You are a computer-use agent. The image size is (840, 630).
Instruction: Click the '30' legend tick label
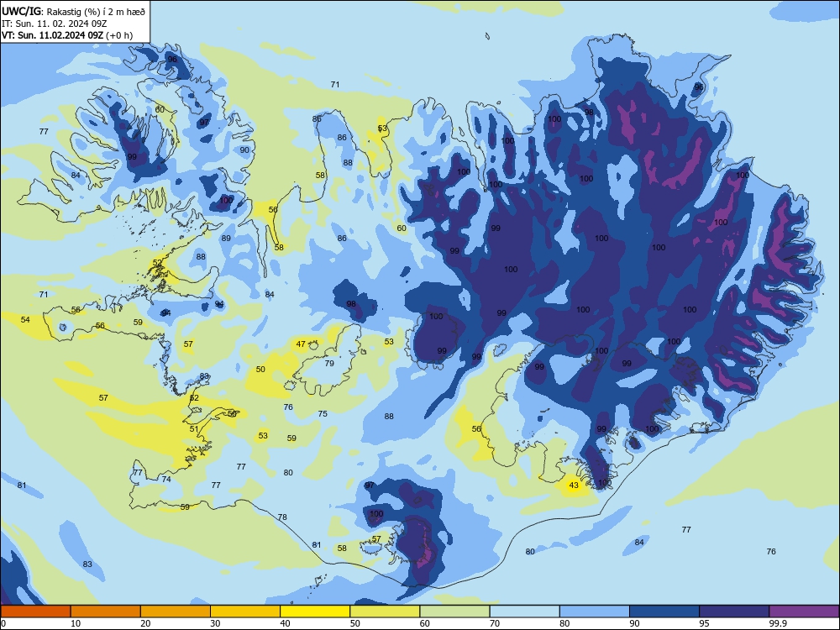click(x=215, y=623)
